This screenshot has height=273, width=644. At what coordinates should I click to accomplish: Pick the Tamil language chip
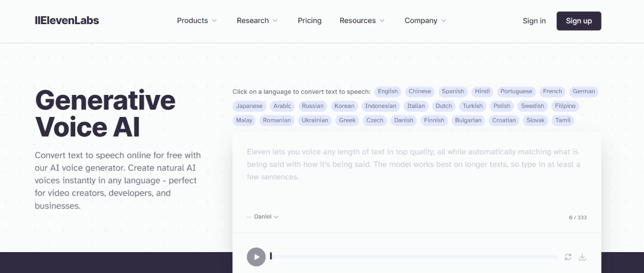pos(563,120)
